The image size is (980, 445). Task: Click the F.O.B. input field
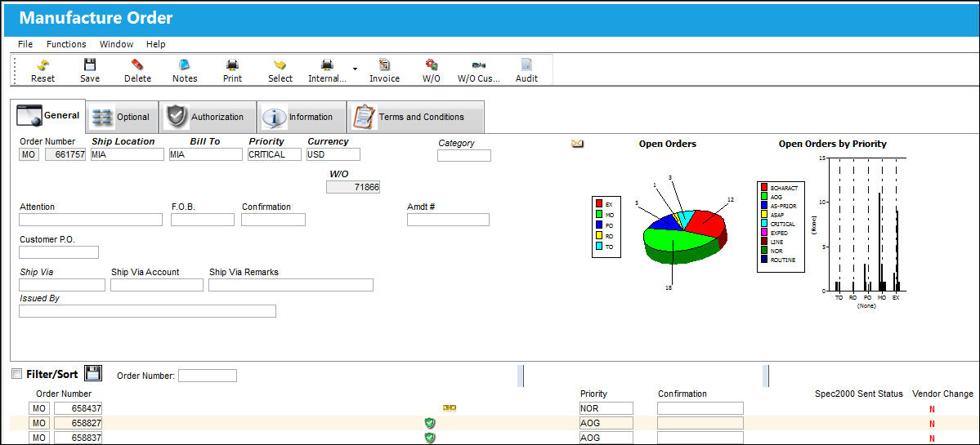coord(203,220)
